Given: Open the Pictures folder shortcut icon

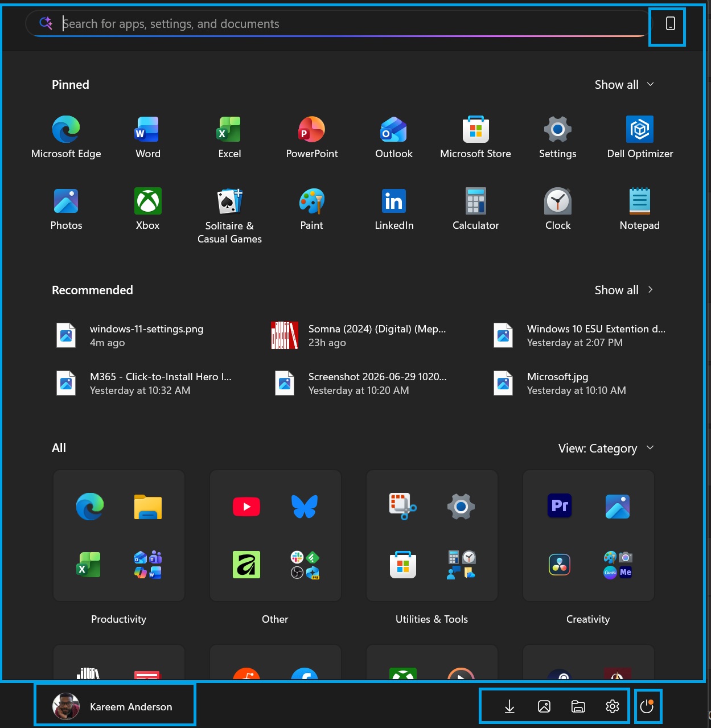Looking at the screenshot, I should (544, 706).
